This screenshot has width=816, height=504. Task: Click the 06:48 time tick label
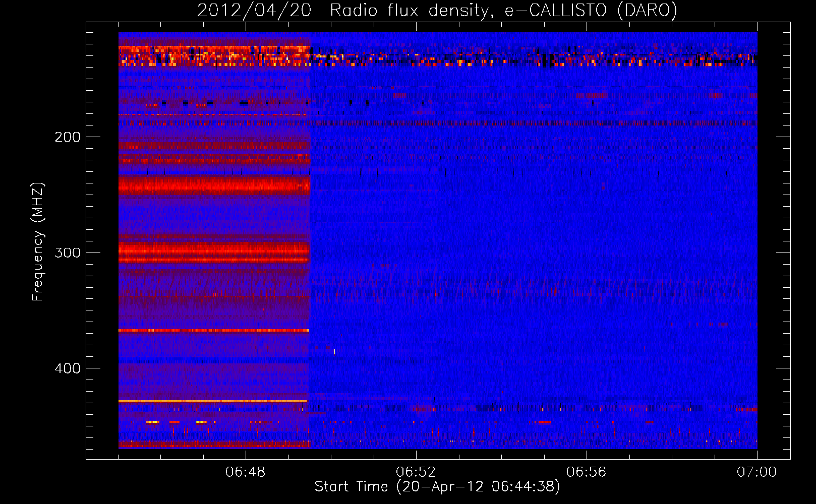coord(246,472)
